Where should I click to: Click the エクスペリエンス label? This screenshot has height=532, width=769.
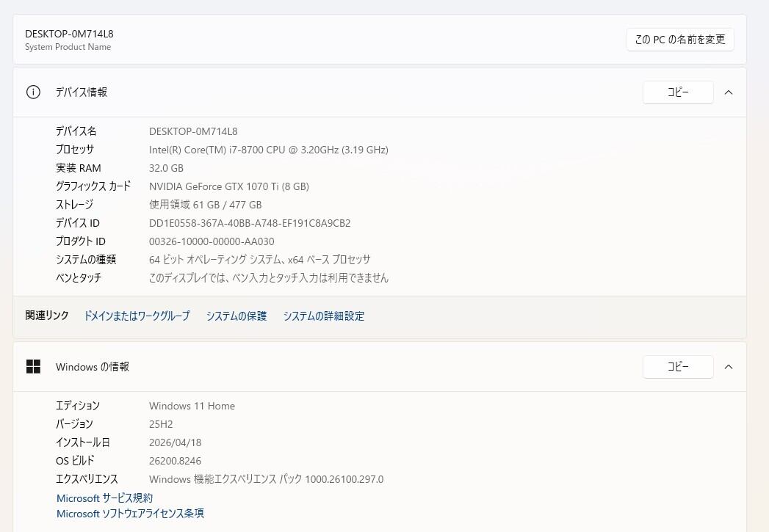click(87, 479)
